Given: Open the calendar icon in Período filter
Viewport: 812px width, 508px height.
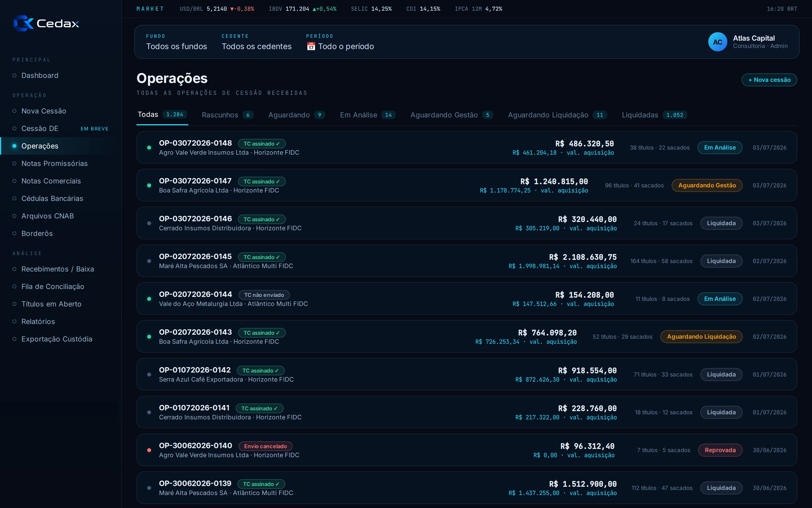Looking at the screenshot, I should point(311,46).
